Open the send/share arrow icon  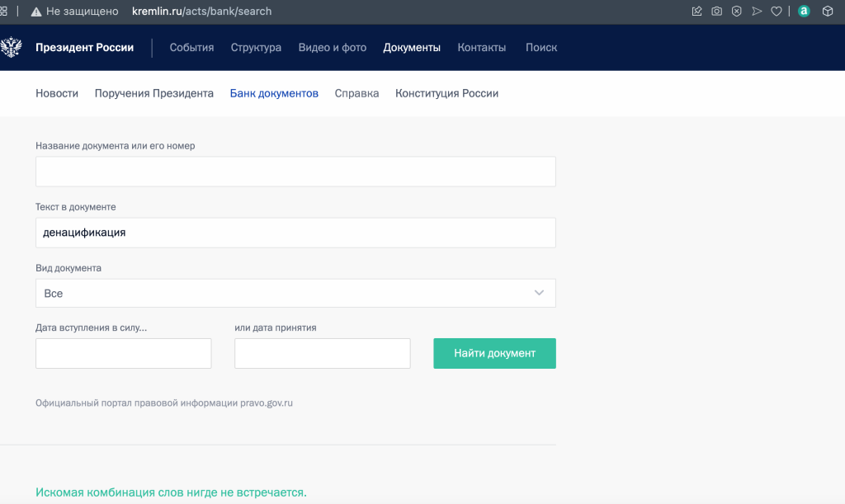pos(757,12)
